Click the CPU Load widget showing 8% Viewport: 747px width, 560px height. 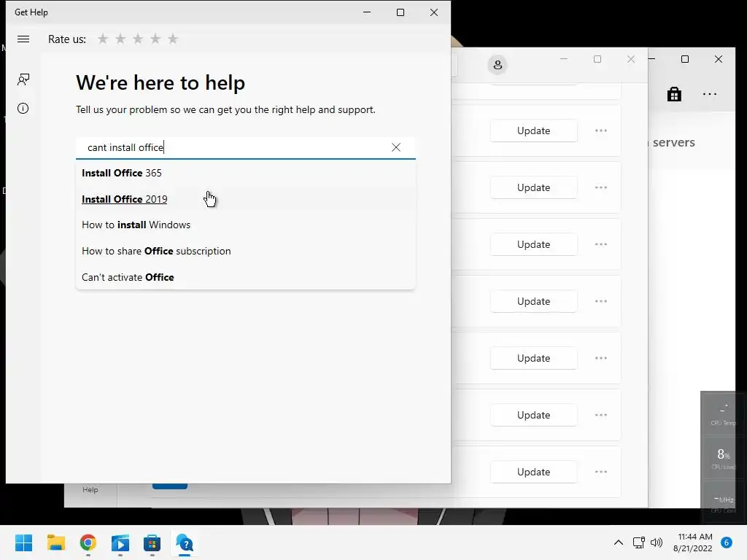724,459
